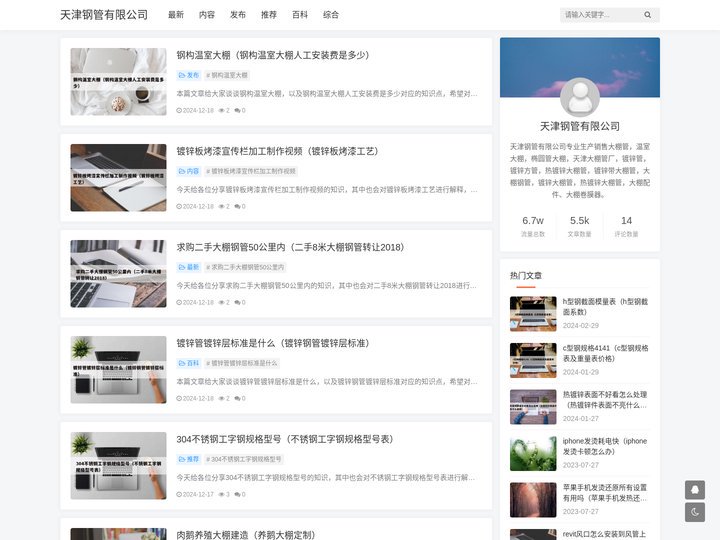This screenshot has height=540, width=720.
Task: Click the 5.5k 文章数量 stat
Action: click(579, 226)
